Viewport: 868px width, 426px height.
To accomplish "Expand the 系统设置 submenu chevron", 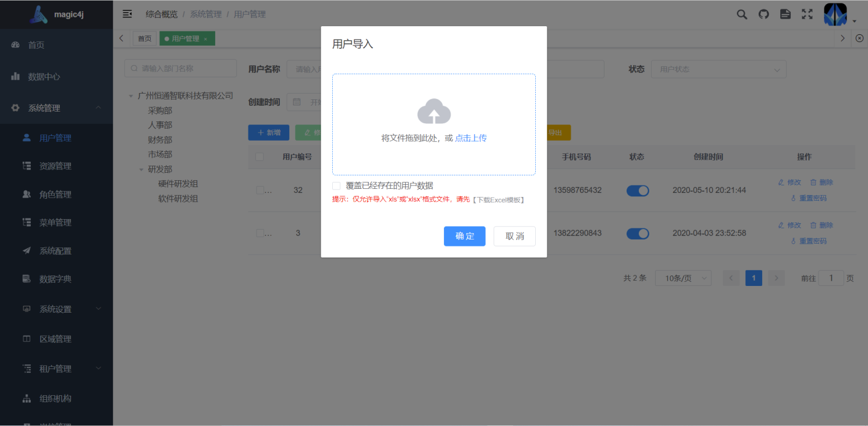I will coord(98,309).
